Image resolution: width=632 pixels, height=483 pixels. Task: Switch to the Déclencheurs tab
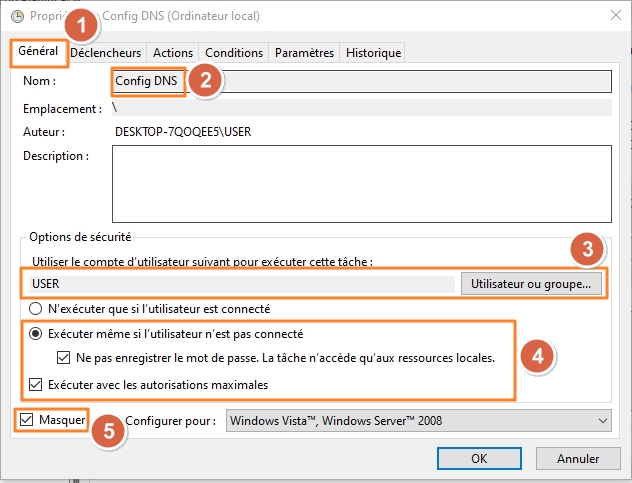tap(107, 52)
